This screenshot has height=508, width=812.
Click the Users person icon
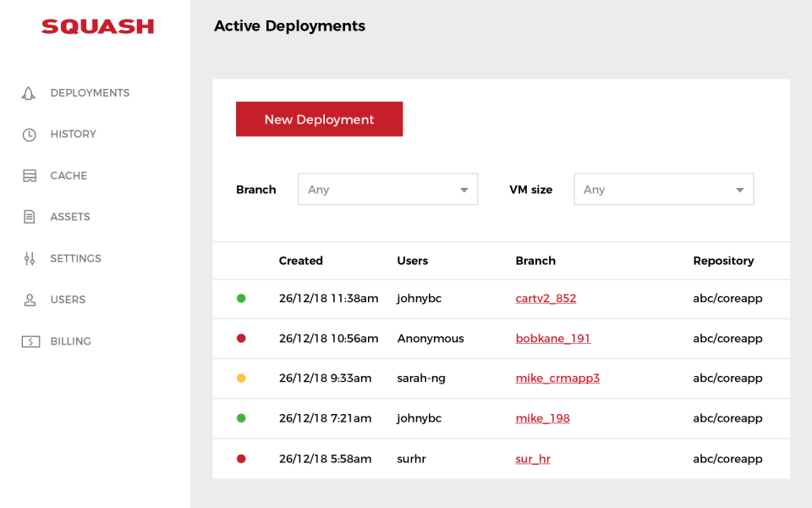[x=30, y=300]
